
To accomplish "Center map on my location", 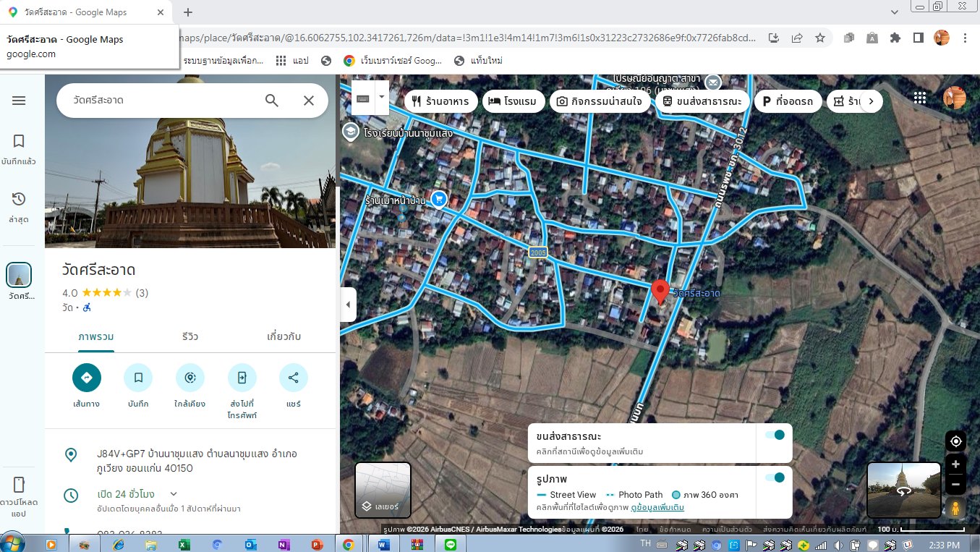I will (956, 441).
